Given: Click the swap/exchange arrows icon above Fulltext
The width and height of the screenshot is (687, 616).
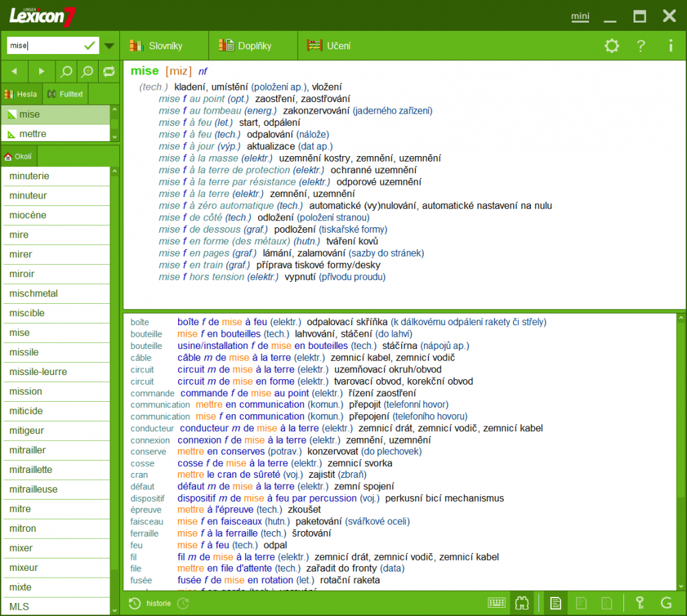Looking at the screenshot, I should tap(110, 71).
